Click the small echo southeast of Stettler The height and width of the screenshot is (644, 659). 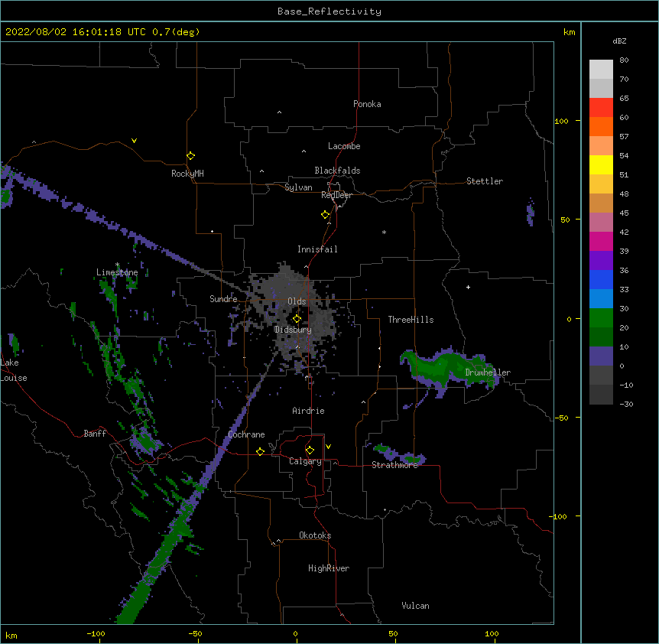point(531,211)
